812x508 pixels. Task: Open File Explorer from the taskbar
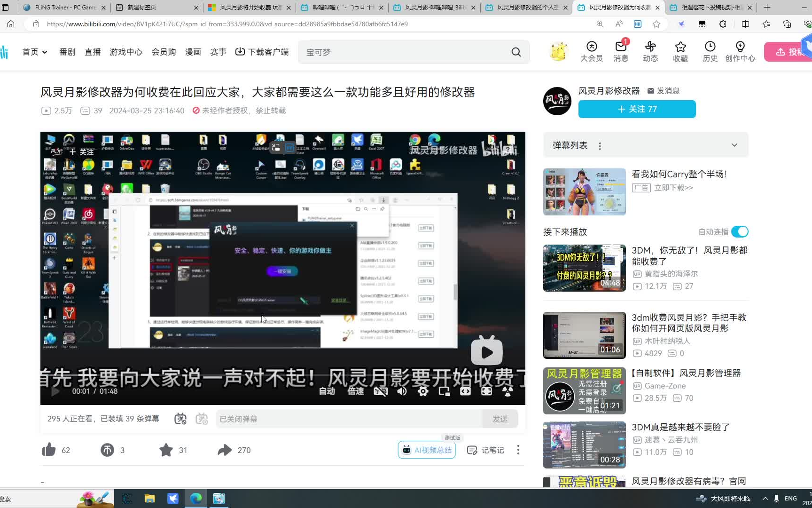149,499
